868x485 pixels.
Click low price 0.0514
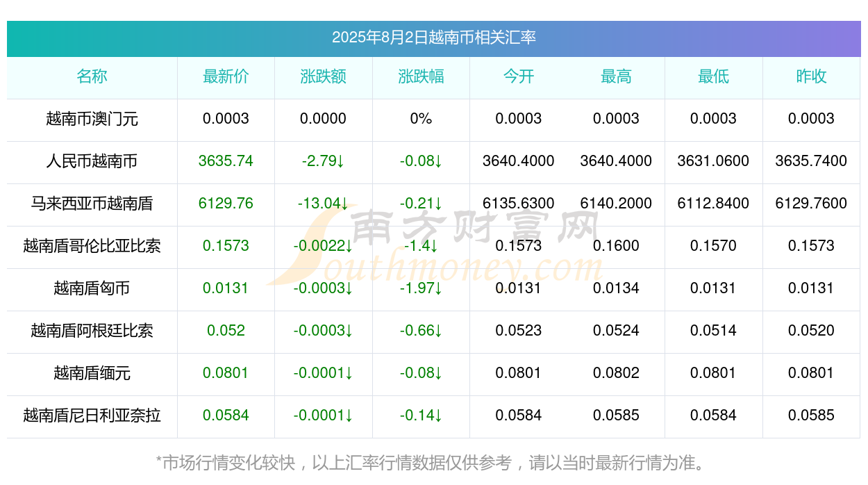click(x=714, y=331)
